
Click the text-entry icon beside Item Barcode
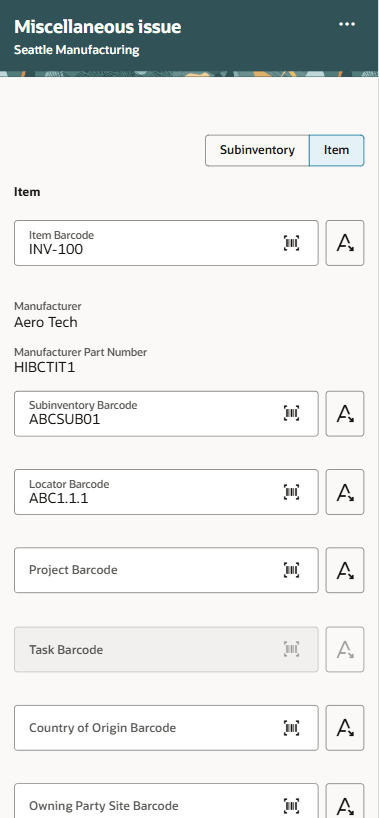pyautogui.click(x=345, y=243)
